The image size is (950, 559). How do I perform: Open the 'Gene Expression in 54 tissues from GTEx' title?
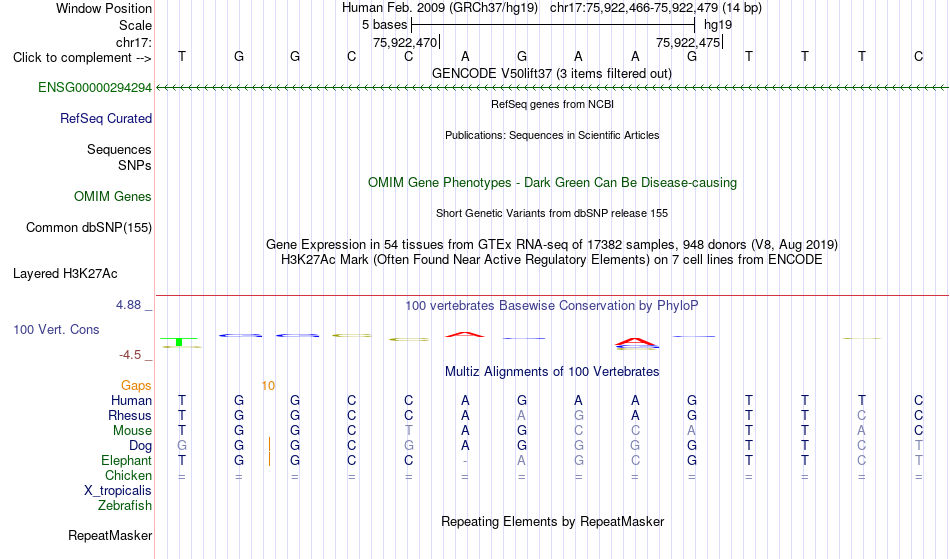pos(552,245)
